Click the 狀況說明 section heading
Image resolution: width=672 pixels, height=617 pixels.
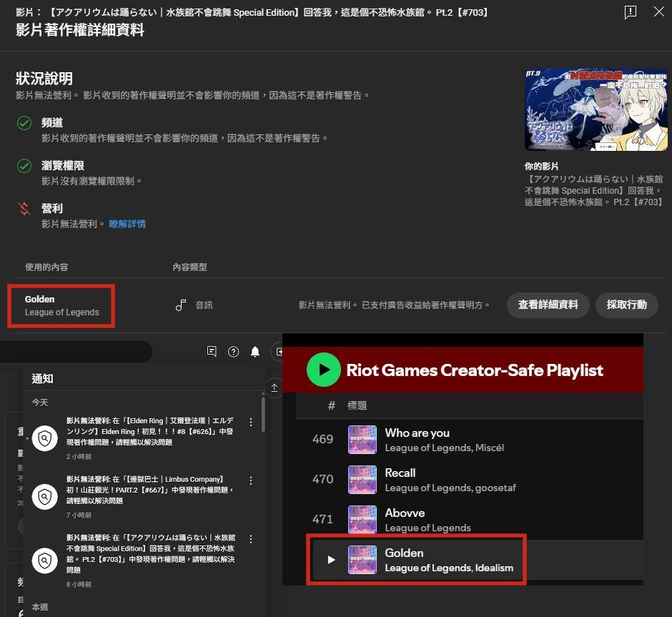pos(44,79)
